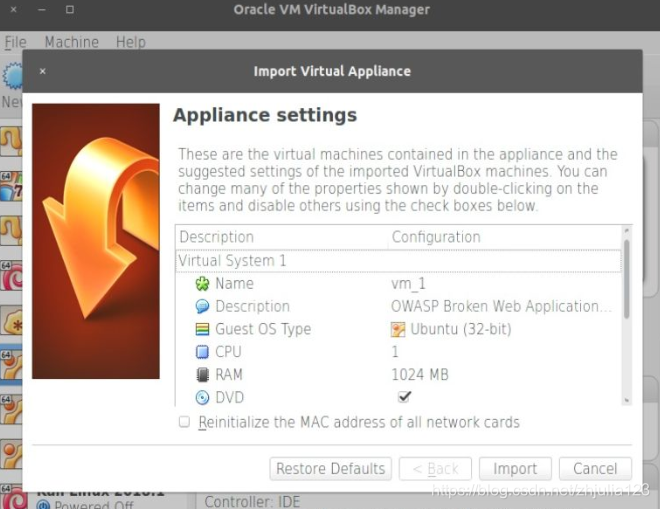Select the Virtual System 1 row
Screen dimensions: 660x509
[398, 261]
